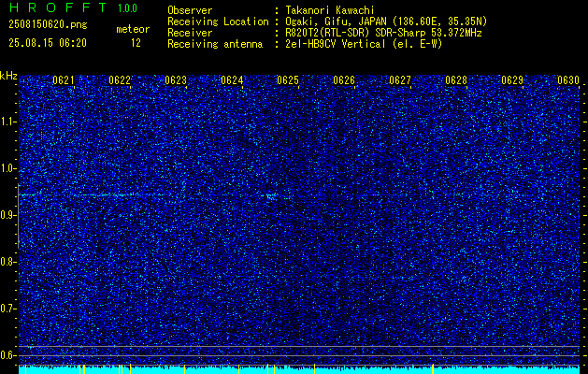Click the 0621 time label
Viewport: 588px width, 374px height.
[64, 80]
